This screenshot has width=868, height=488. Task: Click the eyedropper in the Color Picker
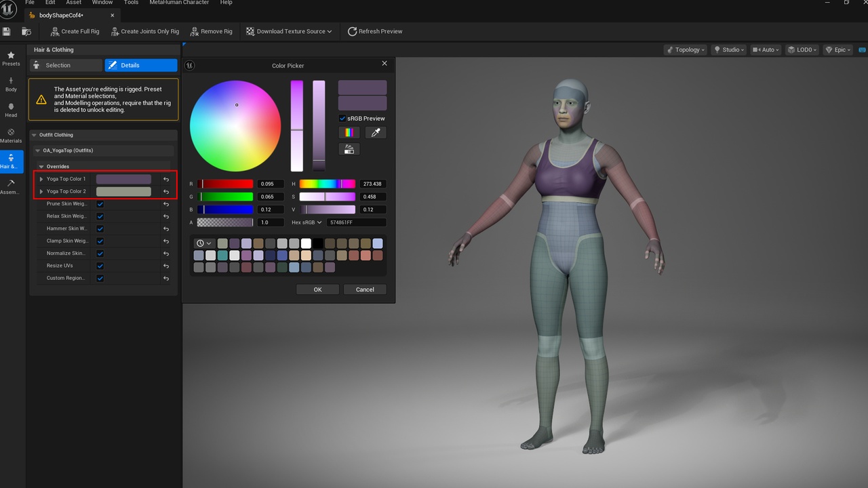376,133
